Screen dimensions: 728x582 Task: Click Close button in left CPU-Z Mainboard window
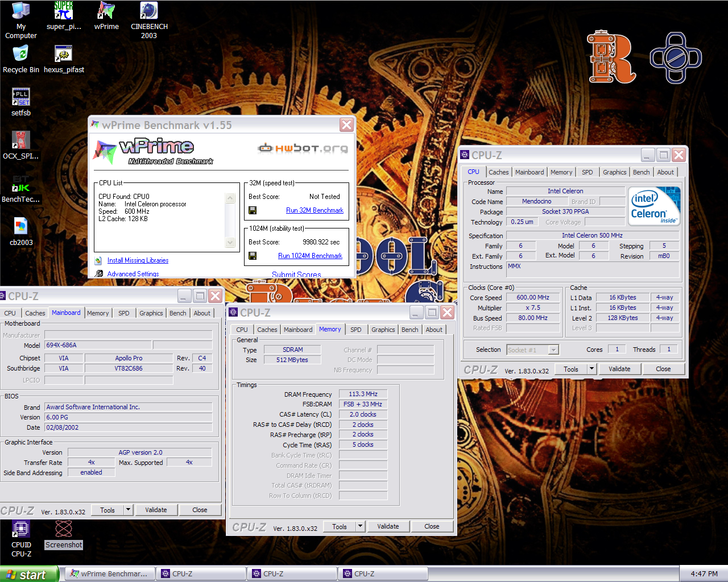[200, 510]
